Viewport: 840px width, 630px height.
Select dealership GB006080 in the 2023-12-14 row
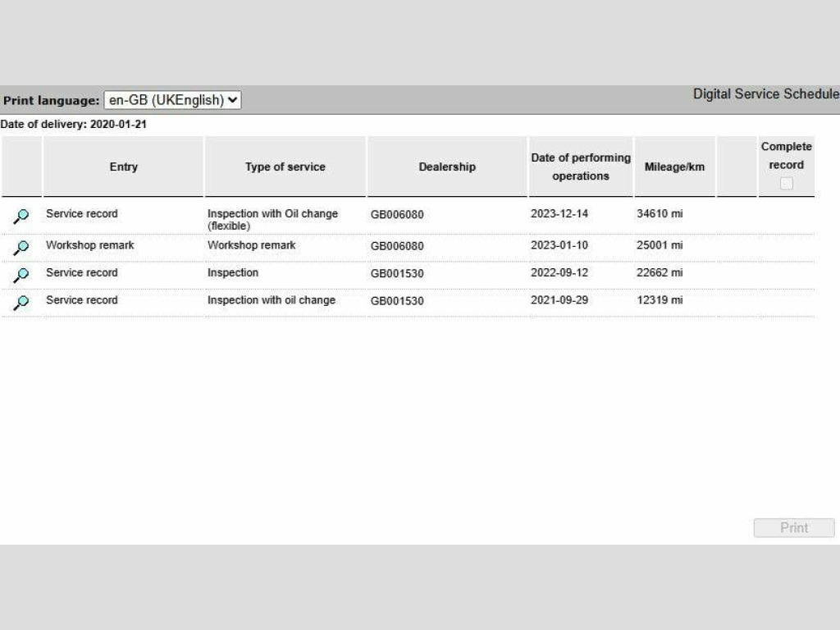(397, 214)
